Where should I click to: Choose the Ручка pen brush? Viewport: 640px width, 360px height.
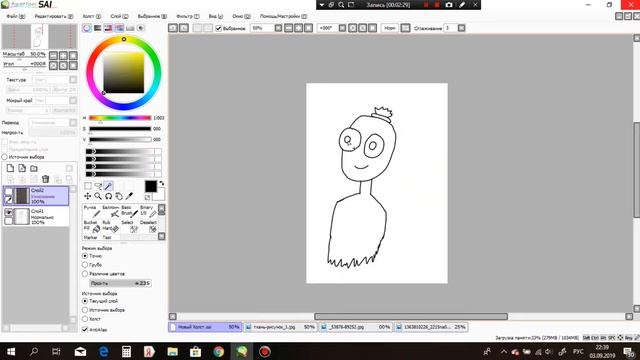click(x=92, y=211)
